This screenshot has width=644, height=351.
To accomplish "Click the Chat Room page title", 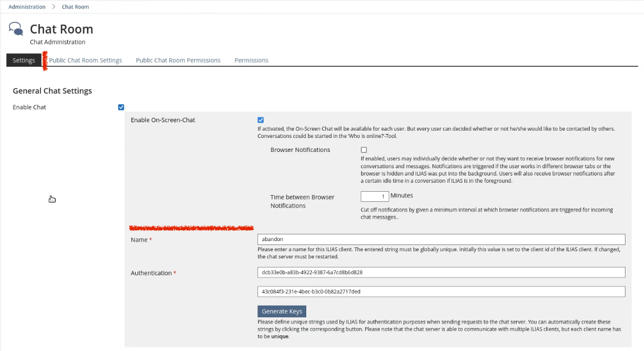I will click(x=61, y=29).
